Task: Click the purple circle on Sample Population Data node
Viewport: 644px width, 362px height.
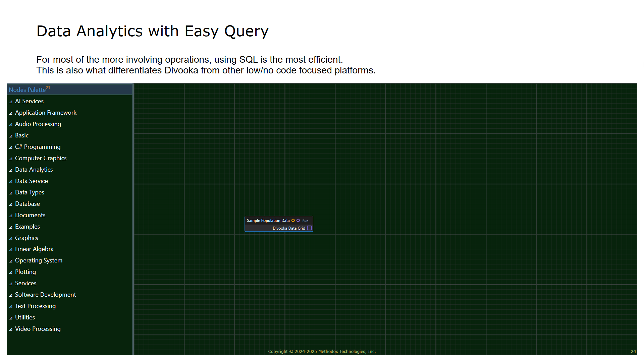Action: pos(298,221)
